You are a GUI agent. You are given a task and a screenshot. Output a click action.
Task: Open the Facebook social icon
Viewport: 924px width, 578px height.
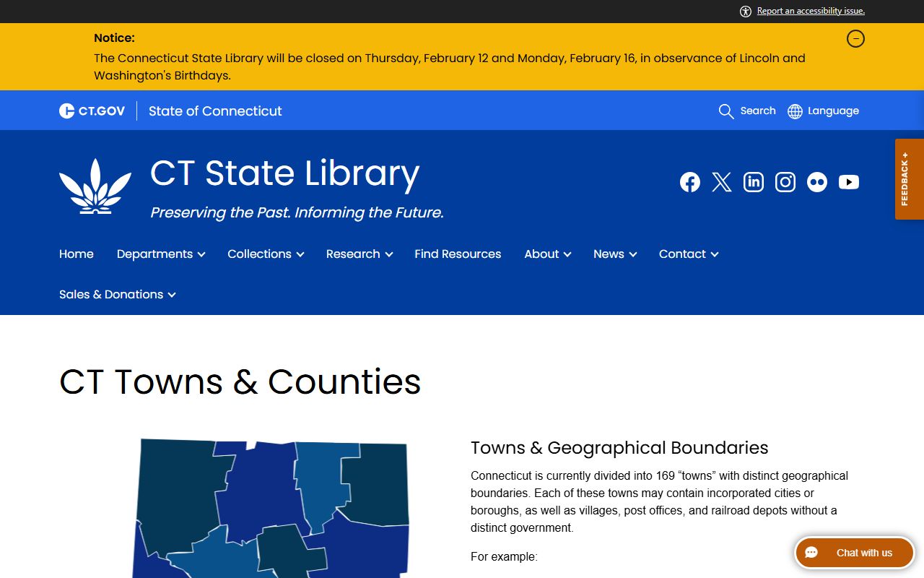(690, 182)
